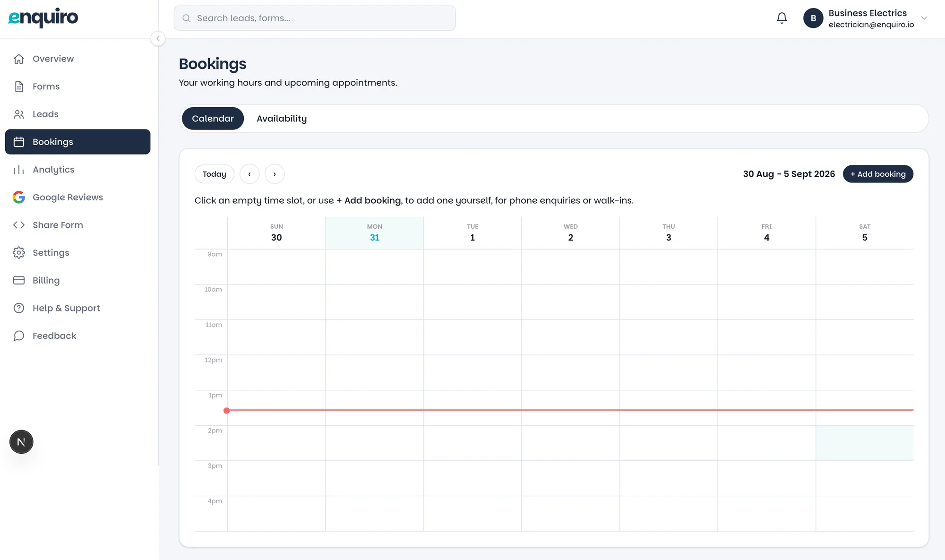This screenshot has height=560, width=945.
Task: Open Share Form in the sidebar
Action: click(77, 225)
